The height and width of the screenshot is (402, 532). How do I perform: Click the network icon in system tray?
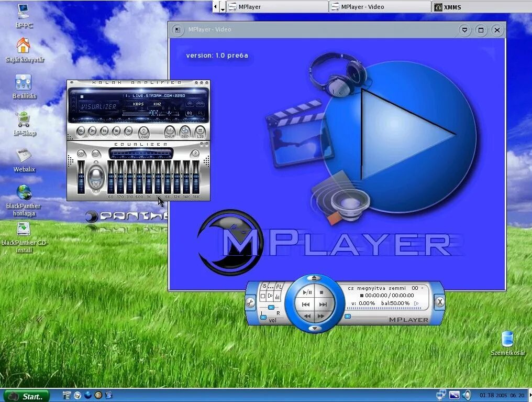tap(441, 395)
